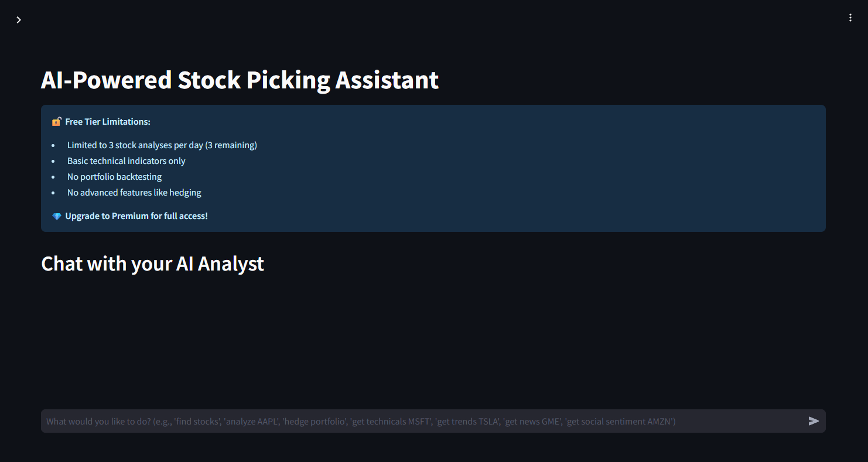Click the bullet dot before 'Basic technical indicators only'
868x462 pixels.
[x=53, y=161]
